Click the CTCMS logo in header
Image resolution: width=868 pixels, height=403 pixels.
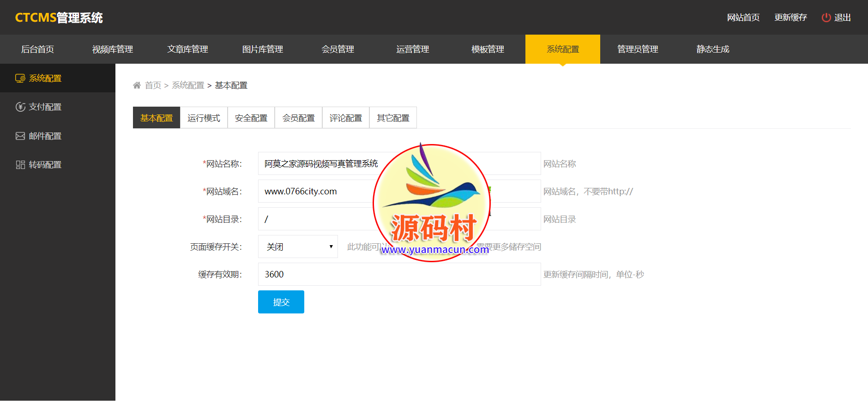(x=59, y=18)
